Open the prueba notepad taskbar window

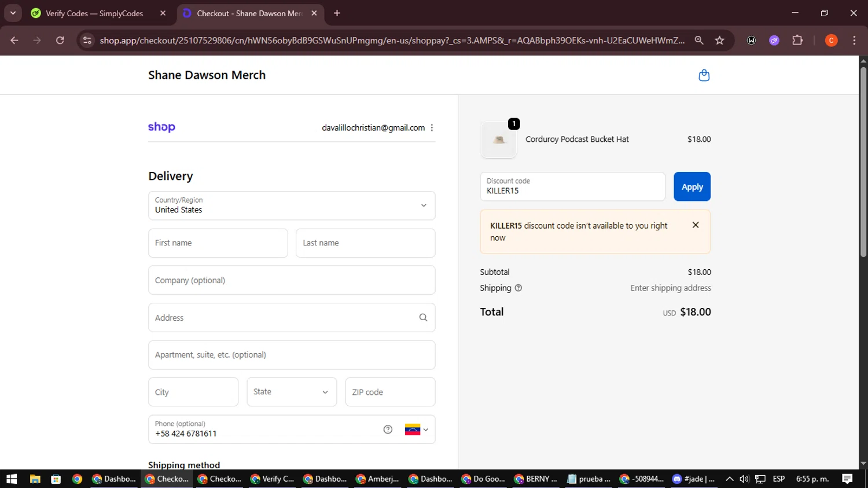(x=589, y=479)
